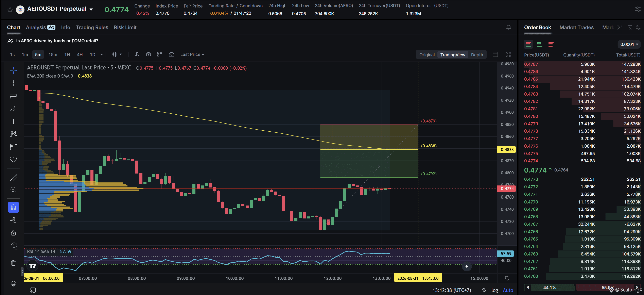Show both bids and asks order book view

tap(528, 44)
